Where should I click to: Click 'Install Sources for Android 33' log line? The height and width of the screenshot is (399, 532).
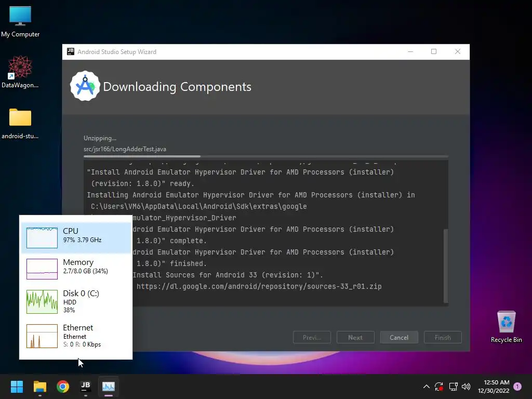pyautogui.click(x=228, y=275)
